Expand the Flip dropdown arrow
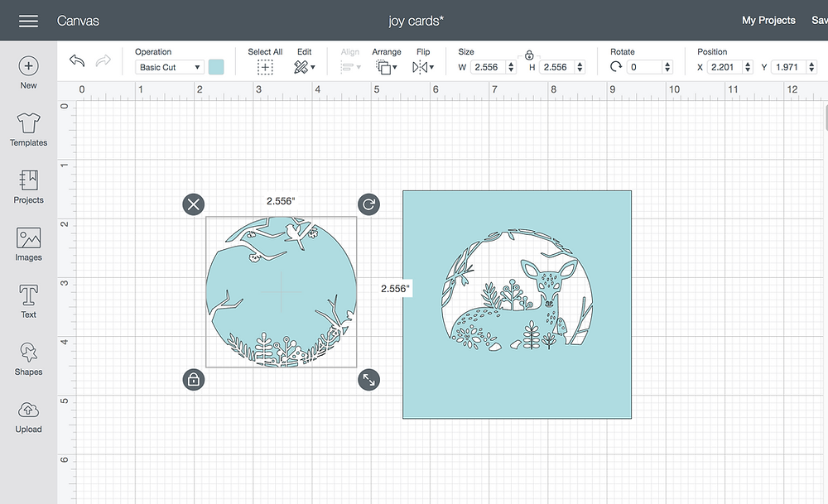Image resolution: width=828 pixels, height=504 pixels. [432, 68]
